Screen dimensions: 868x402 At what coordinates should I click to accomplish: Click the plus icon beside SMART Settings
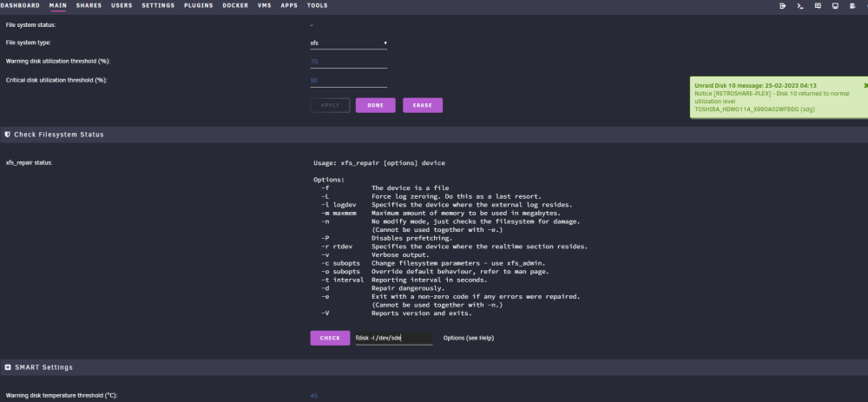[8, 367]
